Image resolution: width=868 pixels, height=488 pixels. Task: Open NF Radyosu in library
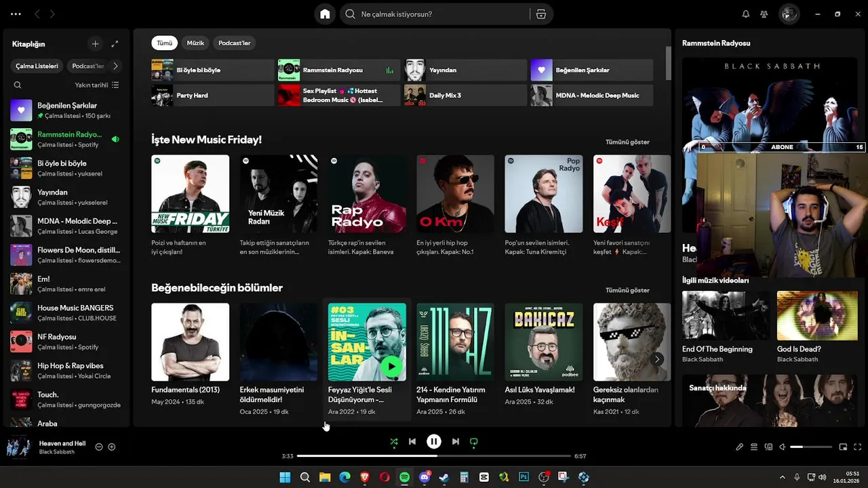pyautogui.click(x=66, y=342)
